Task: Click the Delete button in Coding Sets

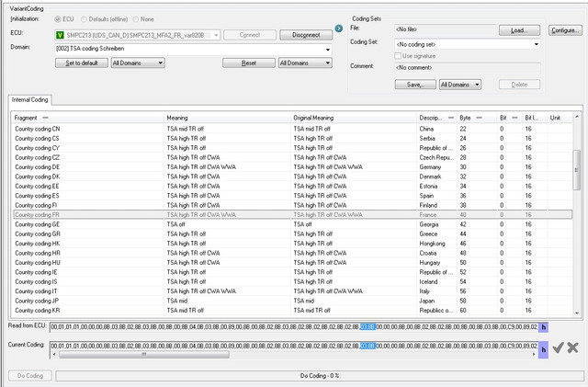Action: (x=519, y=85)
